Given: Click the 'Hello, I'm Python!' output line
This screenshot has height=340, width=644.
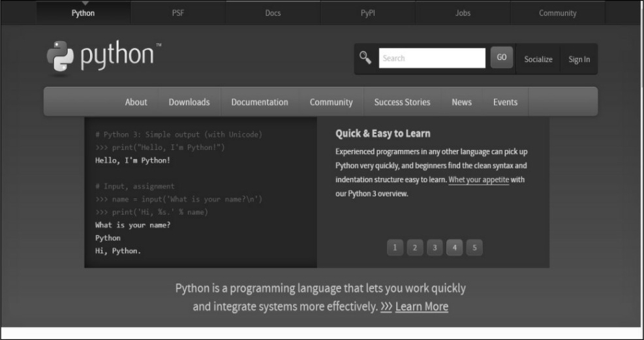Looking at the screenshot, I should [132, 161].
